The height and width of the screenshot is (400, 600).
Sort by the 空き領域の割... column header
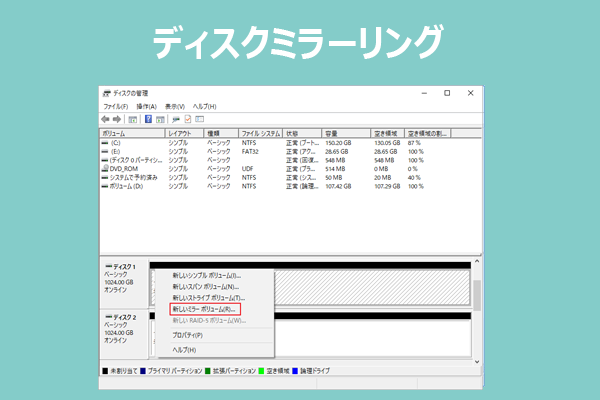tap(428, 133)
